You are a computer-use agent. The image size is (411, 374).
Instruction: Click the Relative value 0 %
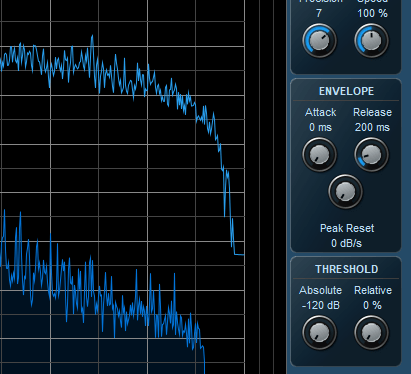click(x=372, y=305)
